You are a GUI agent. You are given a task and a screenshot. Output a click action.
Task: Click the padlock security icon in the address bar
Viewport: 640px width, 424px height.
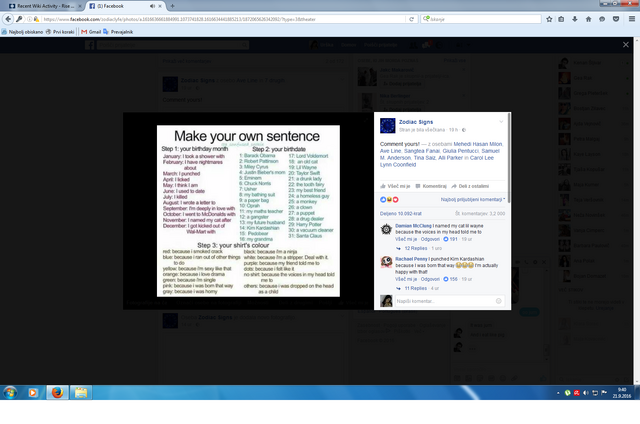click(36, 19)
